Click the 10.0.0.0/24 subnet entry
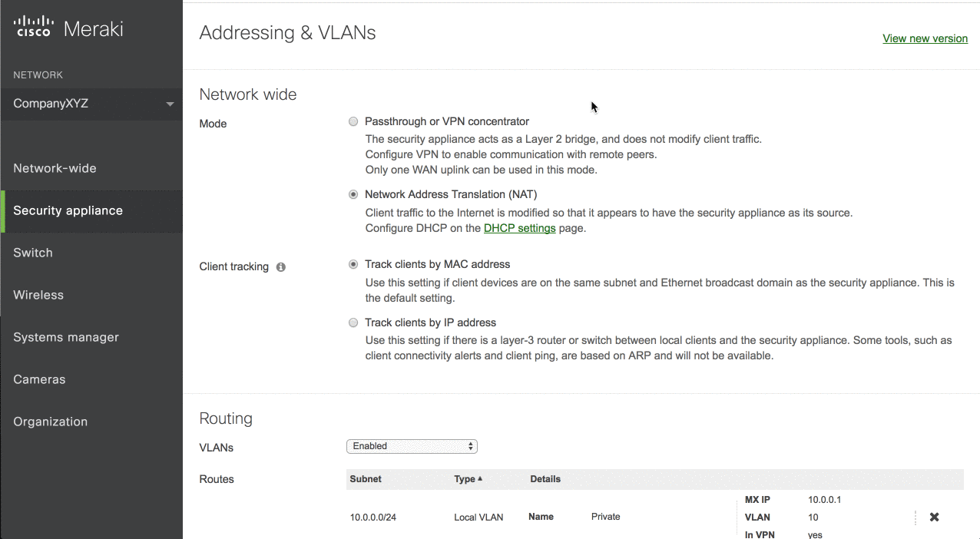The image size is (980, 539). point(372,517)
